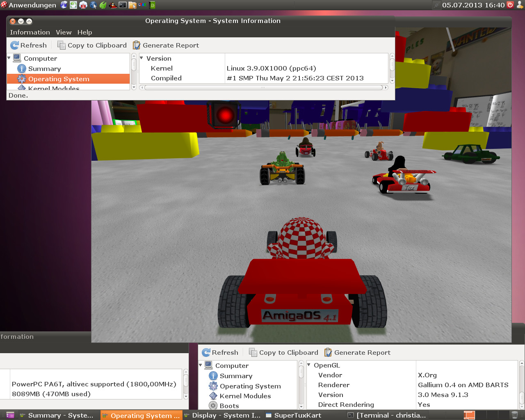
Task: Click the red power button icon
Action: click(x=510, y=5)
